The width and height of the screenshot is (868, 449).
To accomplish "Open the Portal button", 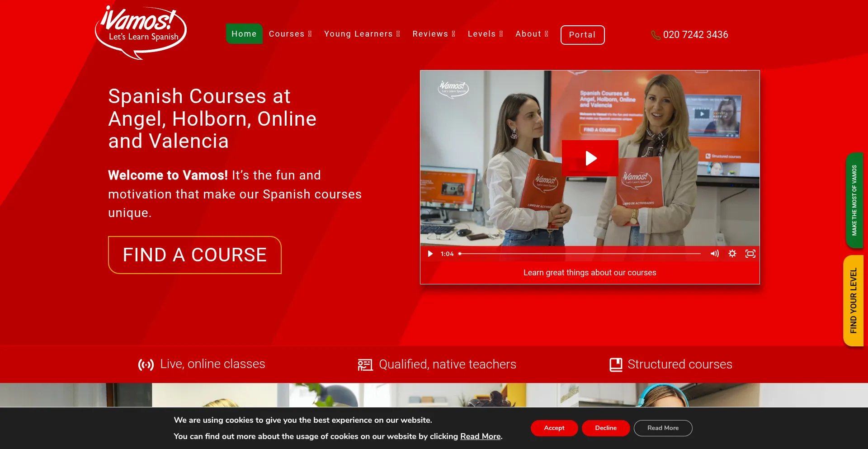I will [x=582, y=35].
